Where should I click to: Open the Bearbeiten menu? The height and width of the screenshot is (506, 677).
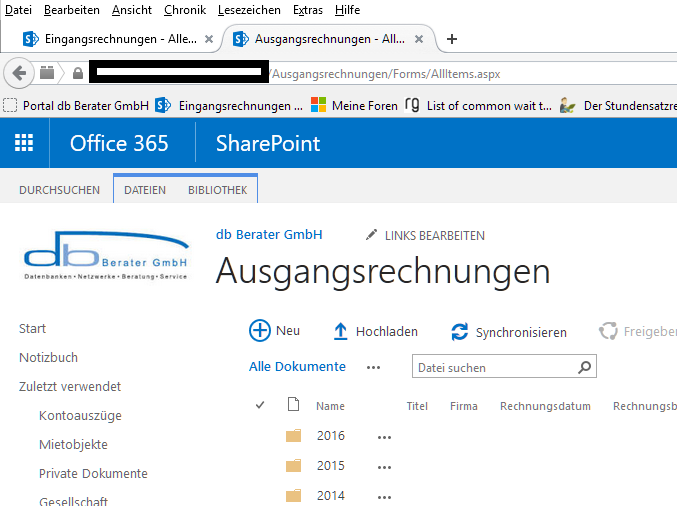pos(72,9)
